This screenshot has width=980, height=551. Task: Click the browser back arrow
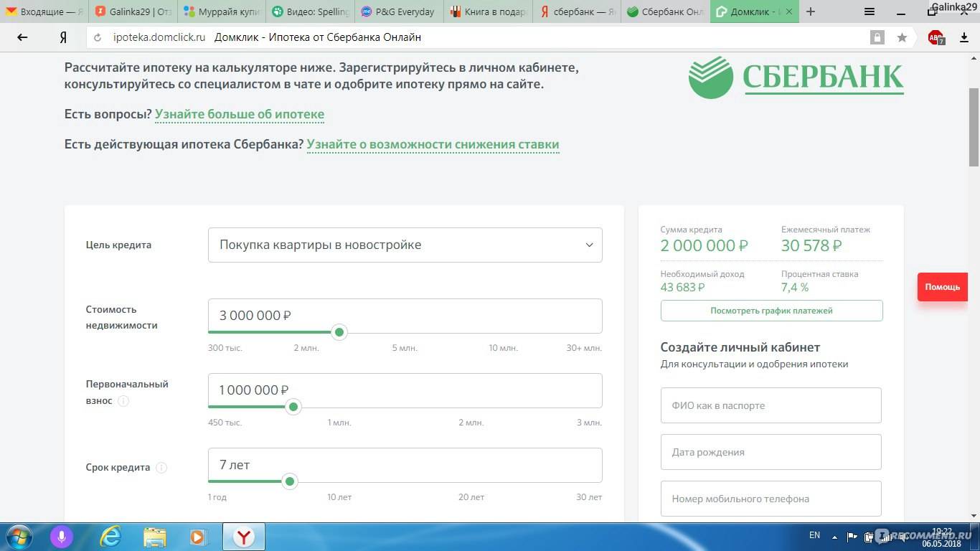pyautogui.click(x=22, y=37)
